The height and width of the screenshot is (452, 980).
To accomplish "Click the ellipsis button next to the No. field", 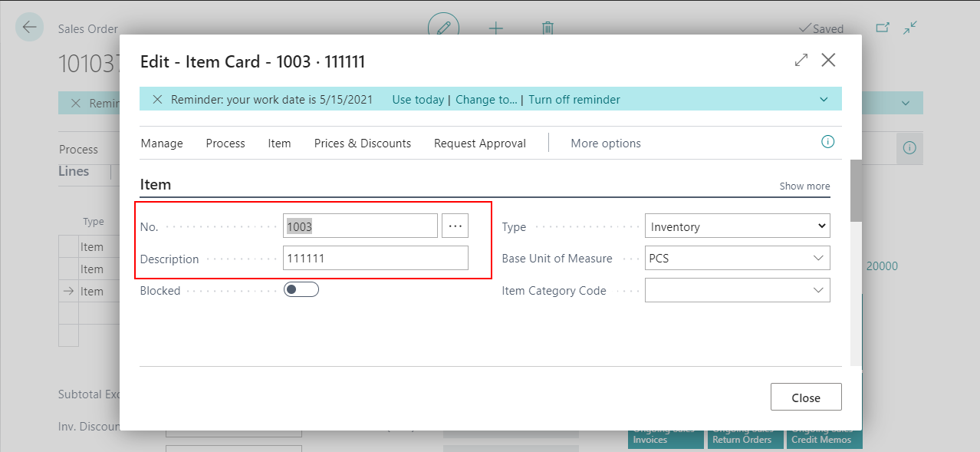I will click(455, 225).
